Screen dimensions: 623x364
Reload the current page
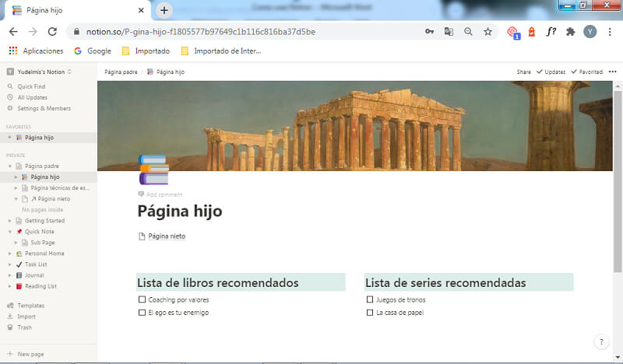52,32
